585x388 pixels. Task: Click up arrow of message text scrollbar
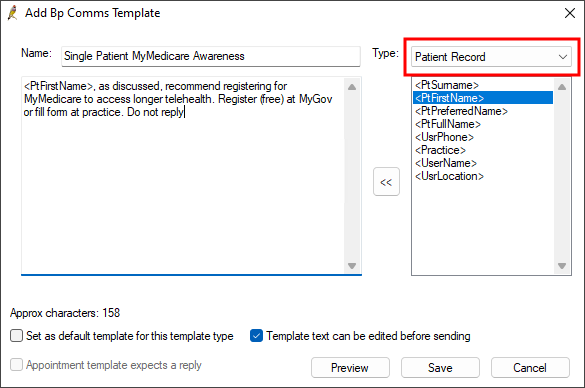[x=351, y=87]
